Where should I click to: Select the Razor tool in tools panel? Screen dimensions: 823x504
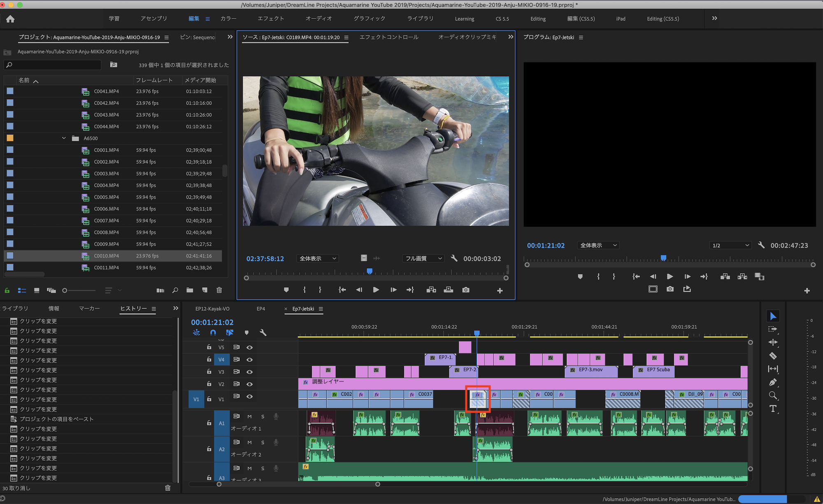[773, 356]
